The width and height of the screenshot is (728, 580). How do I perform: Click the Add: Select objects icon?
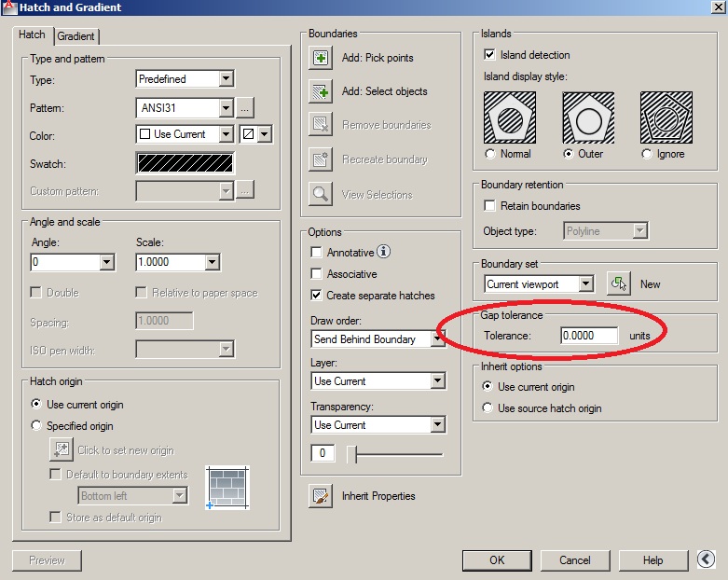pyautogui.click(x=321, y=91)
